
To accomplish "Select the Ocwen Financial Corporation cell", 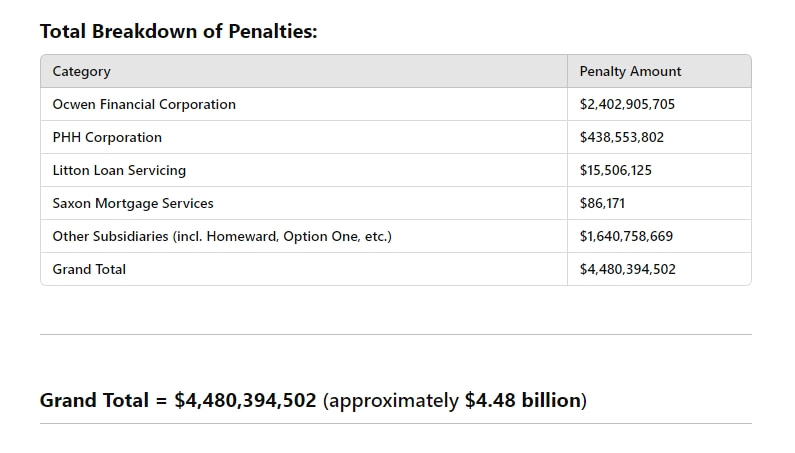I will click(304, 104).
